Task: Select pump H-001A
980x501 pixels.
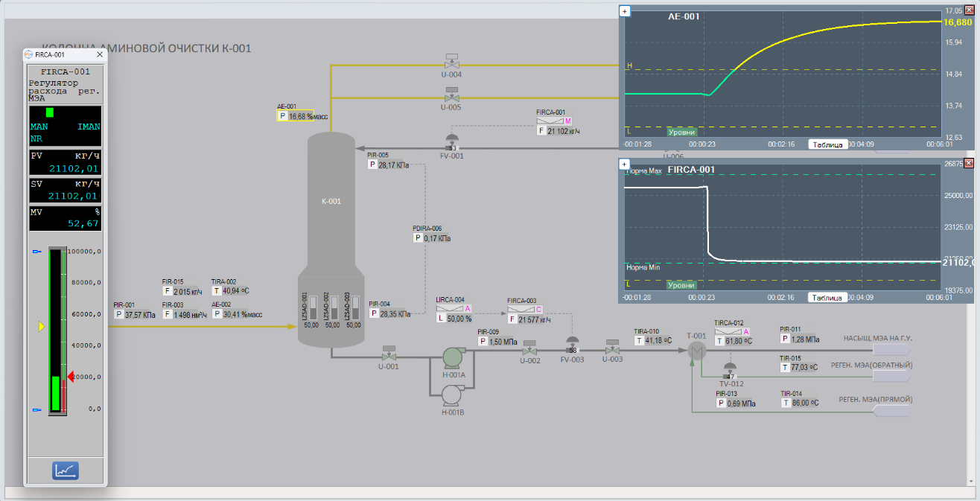Action: (x=453, y=358)
